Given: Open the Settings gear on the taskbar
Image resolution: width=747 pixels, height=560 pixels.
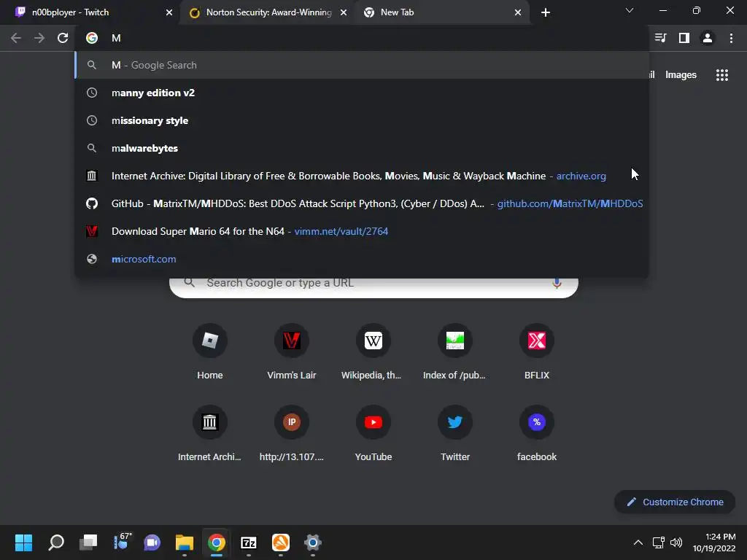Looking at the screenshot, I should [313, 542].
